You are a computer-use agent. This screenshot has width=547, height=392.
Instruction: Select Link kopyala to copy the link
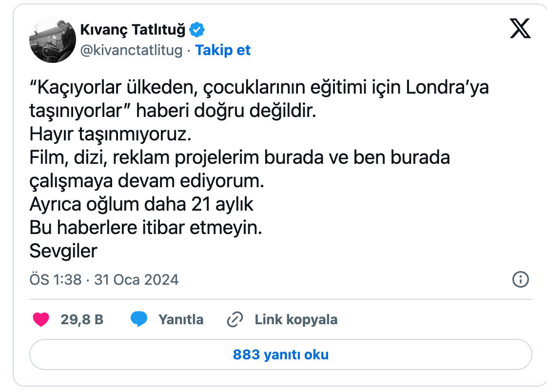point(295,319)
